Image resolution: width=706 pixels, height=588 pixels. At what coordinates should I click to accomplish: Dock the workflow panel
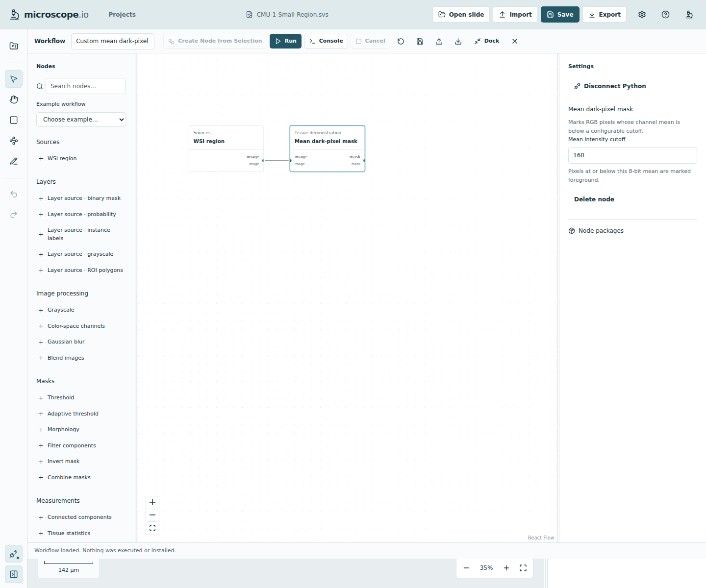487,41
